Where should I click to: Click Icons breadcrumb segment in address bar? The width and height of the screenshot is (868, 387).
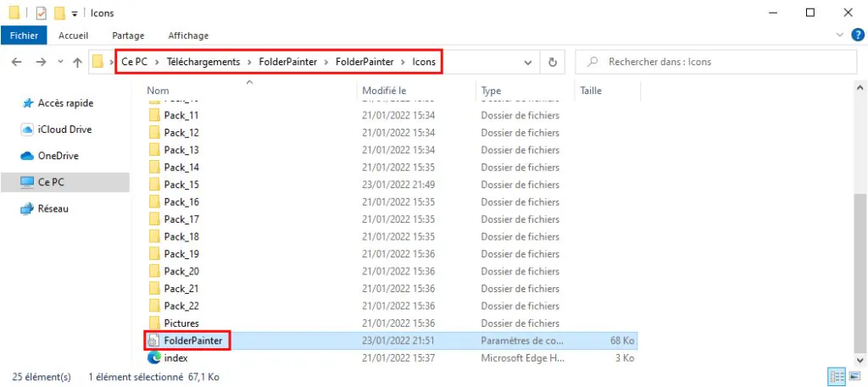(424, 62)
